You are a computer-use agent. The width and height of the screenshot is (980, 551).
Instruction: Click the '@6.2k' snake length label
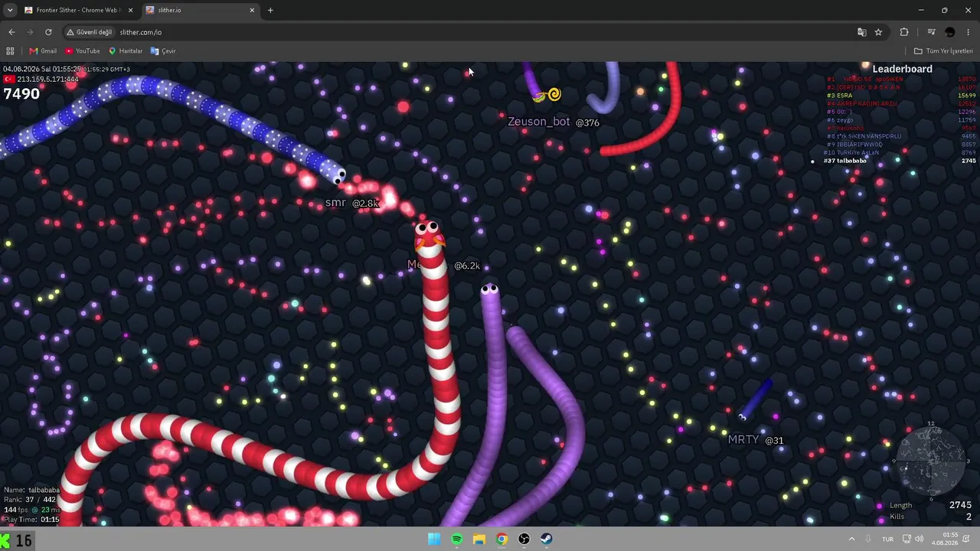coord(467,266)
